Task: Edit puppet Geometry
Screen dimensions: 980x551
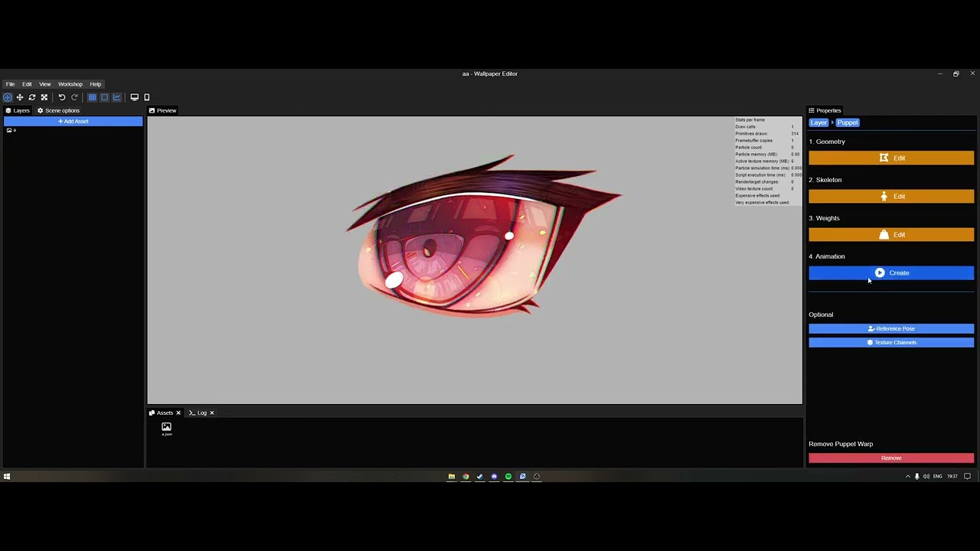Action: 891,158
